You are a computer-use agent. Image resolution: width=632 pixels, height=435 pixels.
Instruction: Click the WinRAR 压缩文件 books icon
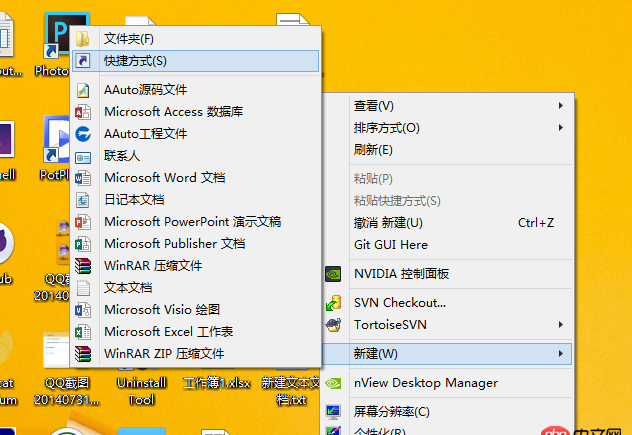tap(83, 266)
